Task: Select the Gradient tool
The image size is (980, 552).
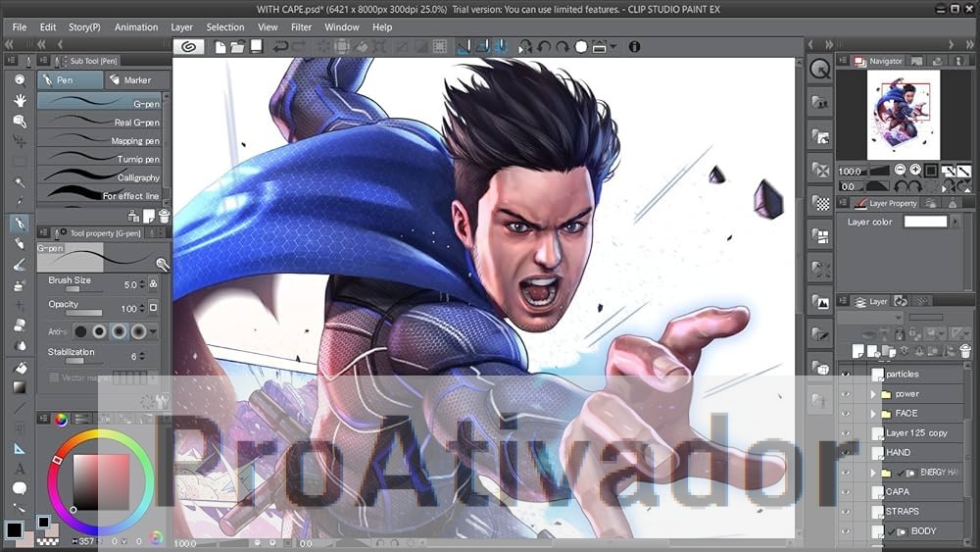Action: point(20,387)
